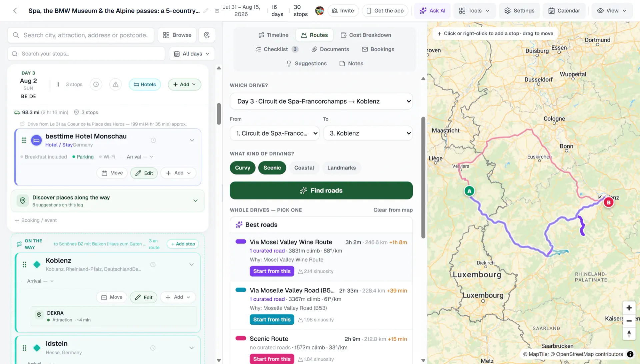Toggle Hotels filter for Day 3
The image size is (640, 364).
pos(145,85)
